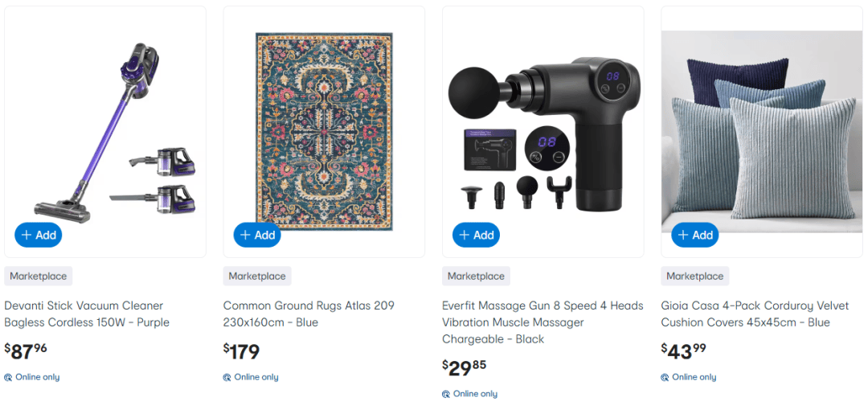Click Online only icon below vacuum price
Viewport: 868px width, 414px height.
(x=8, y=377)
